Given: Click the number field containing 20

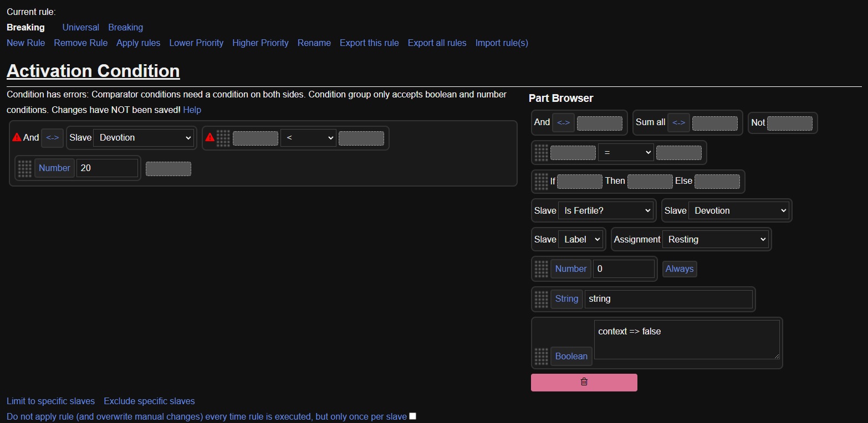Looking at the screenshot, I should 107,168.
